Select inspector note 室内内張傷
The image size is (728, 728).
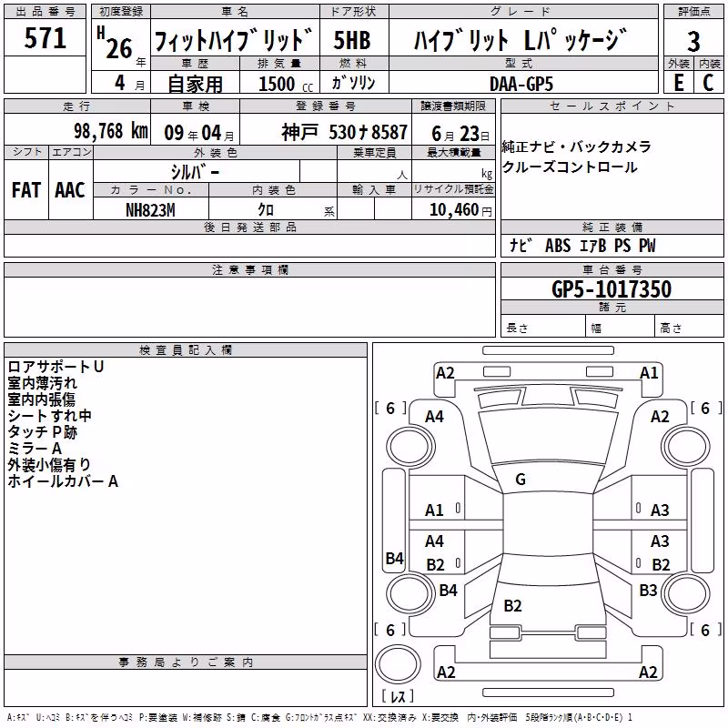pos(41,399)
